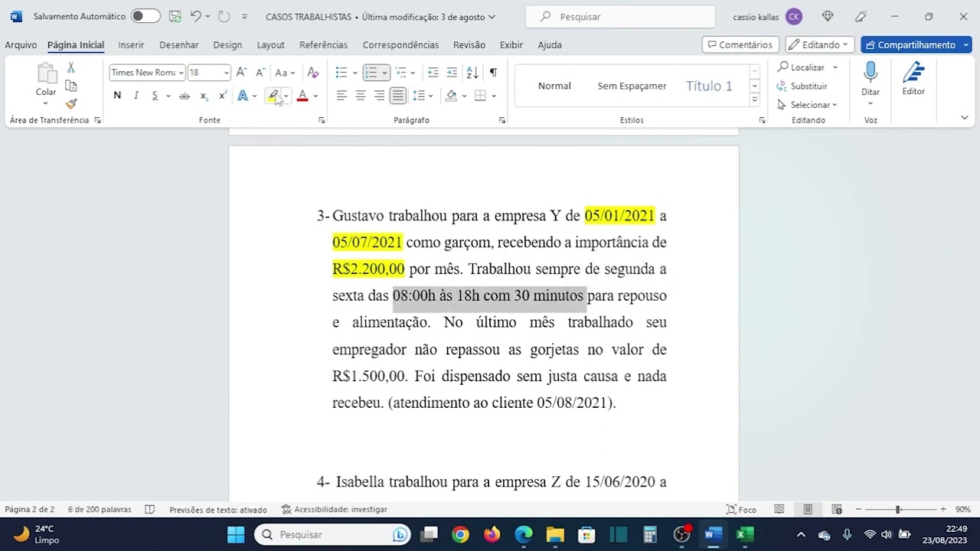Open the font size dropdown
This screenshot has width=980, height=551.
click(x=226, y=73)
